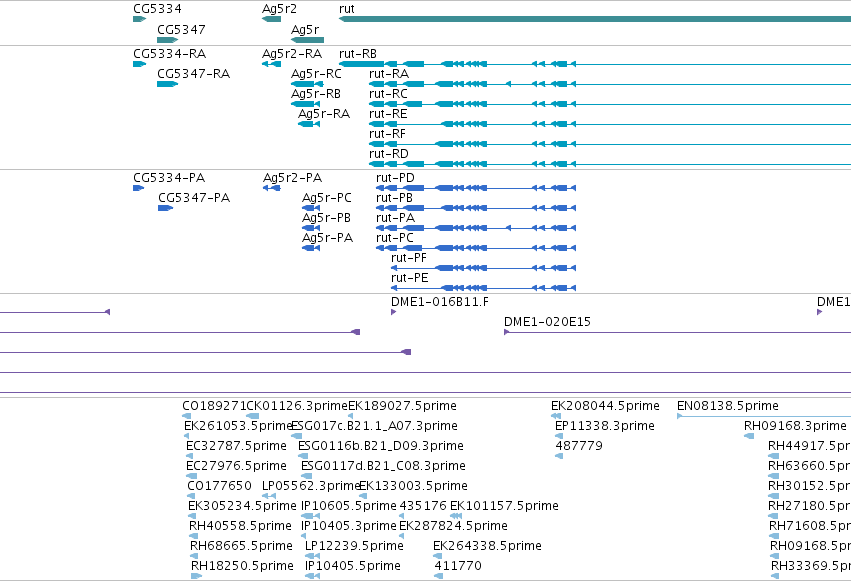Click the EK101157.5prime EST label
The image size is (851, 581).
click(504, 506)
